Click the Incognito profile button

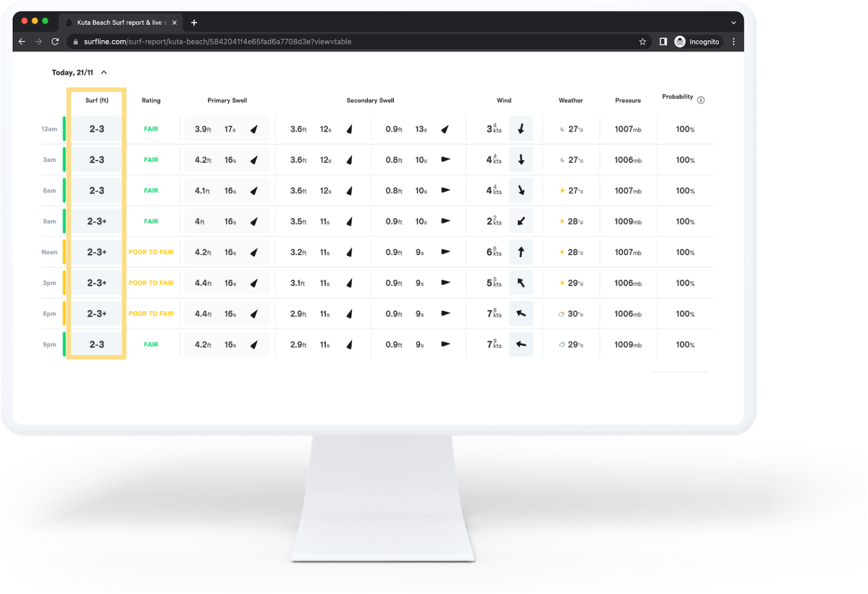697,42
